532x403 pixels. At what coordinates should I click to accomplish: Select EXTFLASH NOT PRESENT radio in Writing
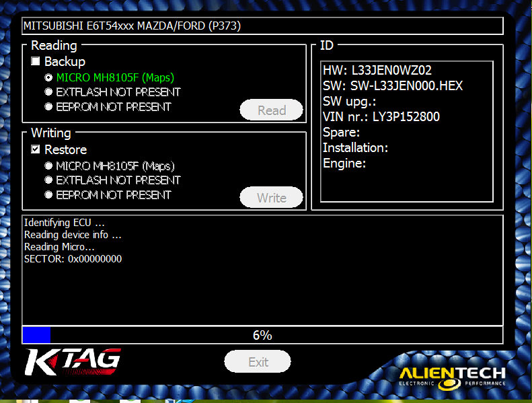(48, 180)
